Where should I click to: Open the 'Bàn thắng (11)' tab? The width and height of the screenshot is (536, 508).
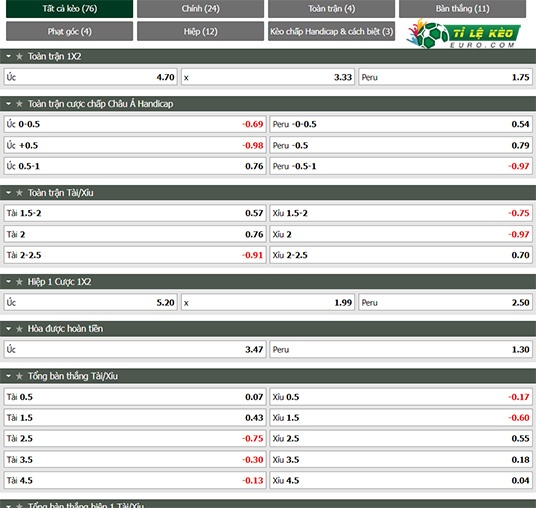tap(462, 9)
